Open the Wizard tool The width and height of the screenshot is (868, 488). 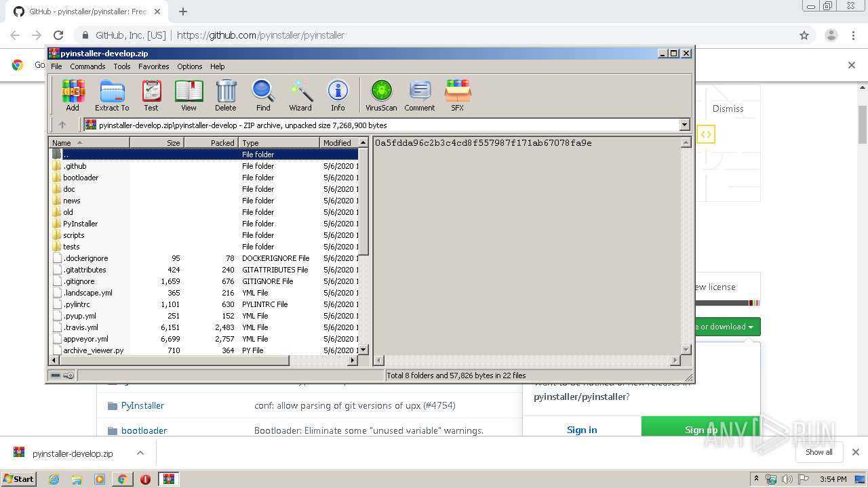point(300,96)
